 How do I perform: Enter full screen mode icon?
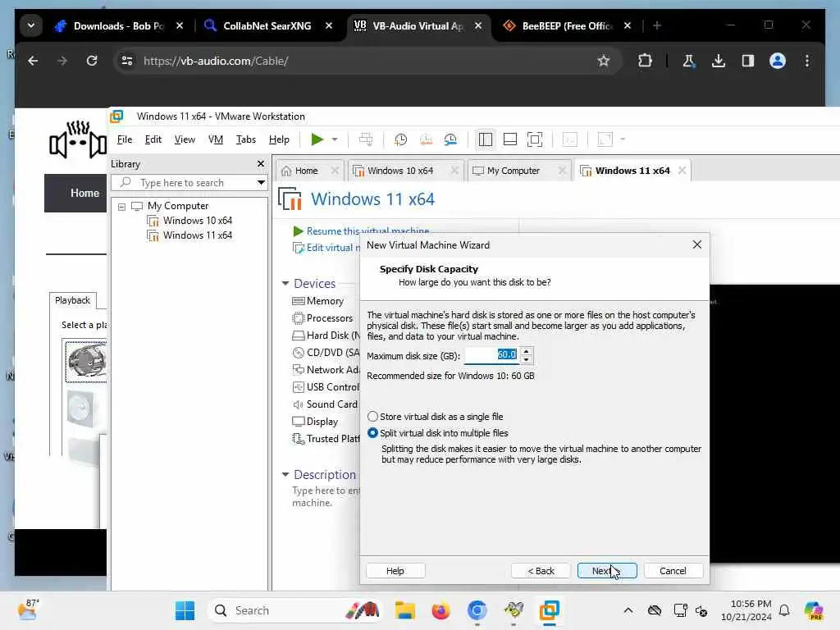click(535, 139)
